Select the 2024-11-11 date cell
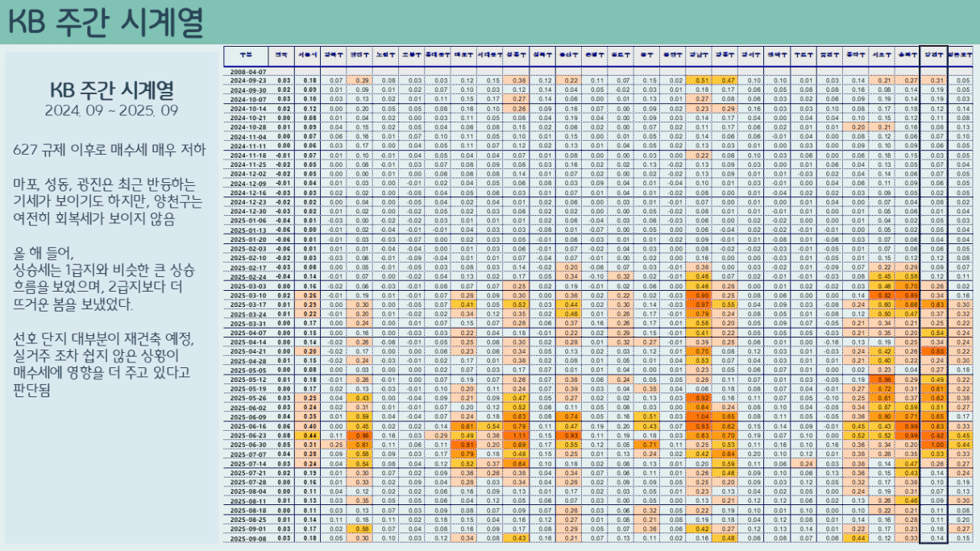980x551 pixels. pyautogui.click(x=248, y=145)
